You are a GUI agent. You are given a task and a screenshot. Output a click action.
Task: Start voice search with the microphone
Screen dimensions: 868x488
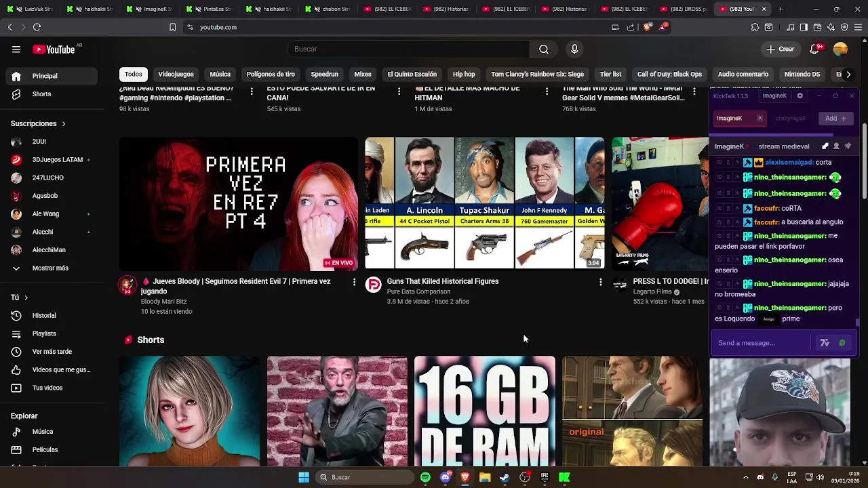pos(574,49)
